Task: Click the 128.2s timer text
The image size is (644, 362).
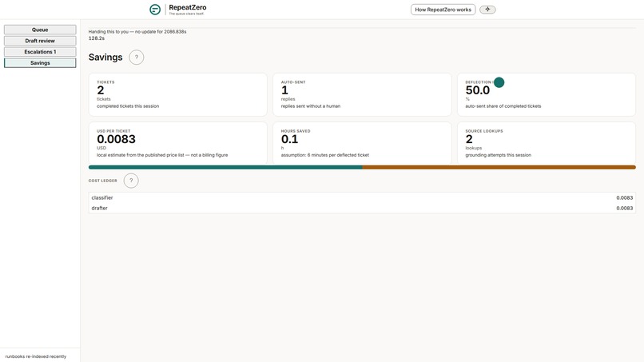Action: [x=97, y=38]
